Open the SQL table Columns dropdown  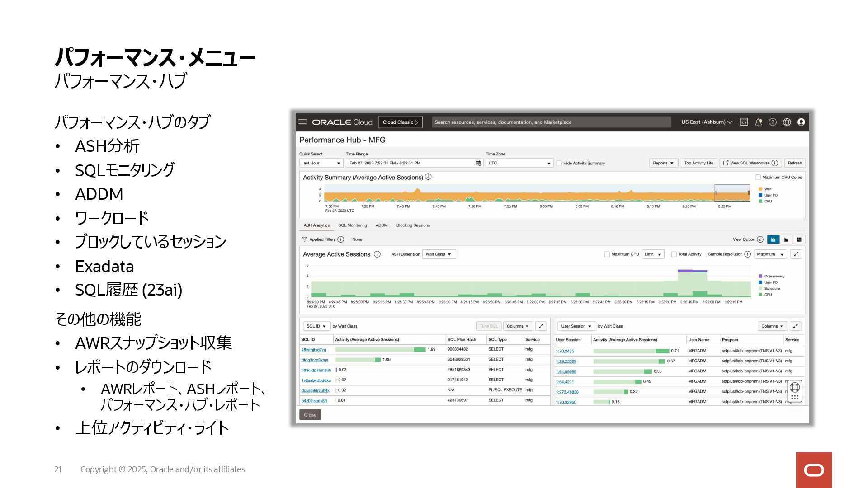pyautogui.click(x=518, y=326)
